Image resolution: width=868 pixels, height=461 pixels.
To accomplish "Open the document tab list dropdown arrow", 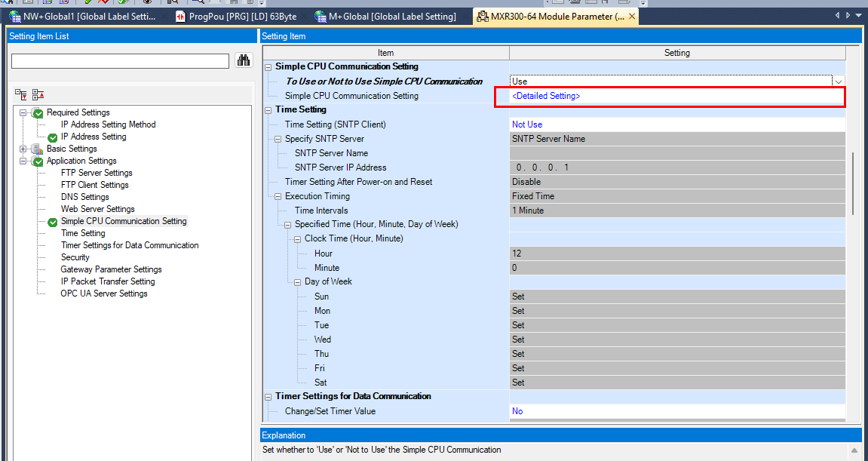I will point(859,16).
